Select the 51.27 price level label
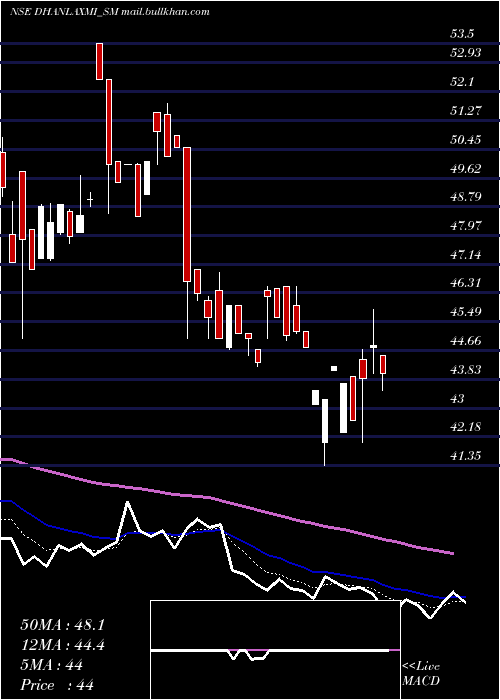The width and height of the screenshot is (500, 700). [466, 111]
